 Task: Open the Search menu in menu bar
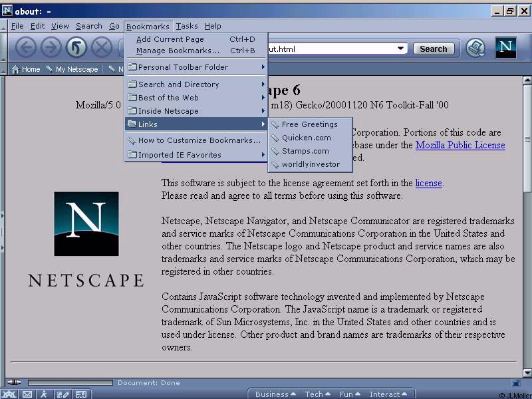(x=89, y=26)
